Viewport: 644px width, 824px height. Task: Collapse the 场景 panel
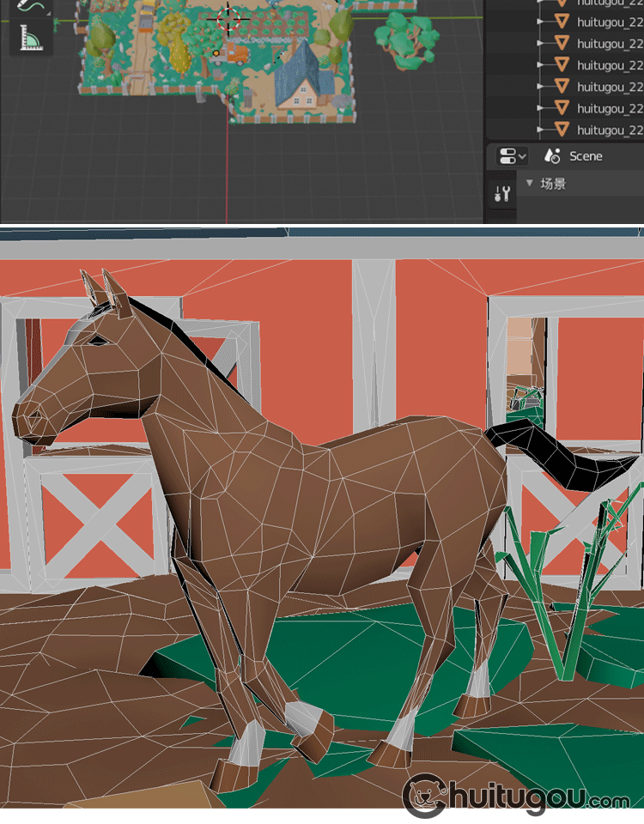click(x=530, y=184)
